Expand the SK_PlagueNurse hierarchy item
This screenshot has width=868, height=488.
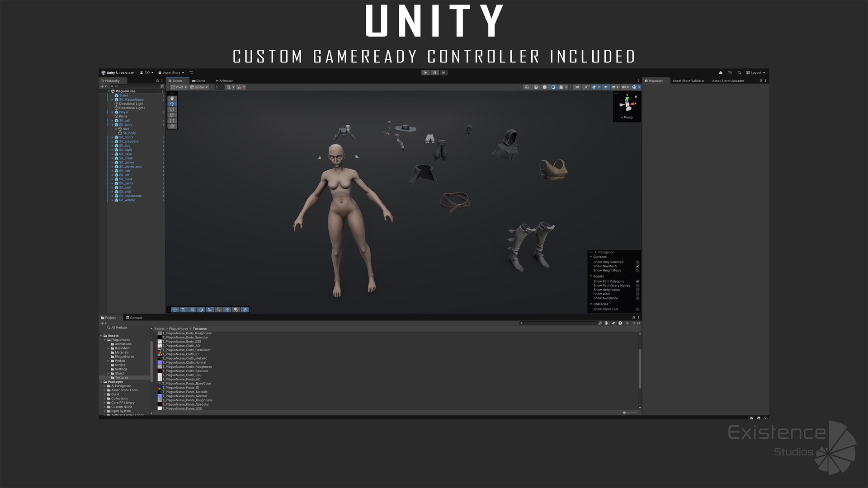pyautogui.click(x=113, y=100)
